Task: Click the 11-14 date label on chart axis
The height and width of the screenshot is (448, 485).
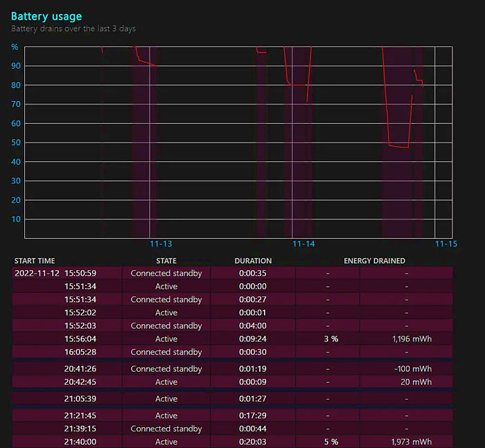Action: click(x=303, y=244)
